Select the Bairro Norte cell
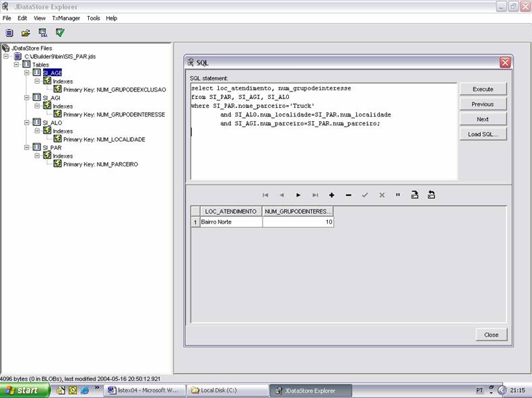Image resolution: width=532 pixels, height=398 pixels. pyautogui.click(x=231, y=222)
